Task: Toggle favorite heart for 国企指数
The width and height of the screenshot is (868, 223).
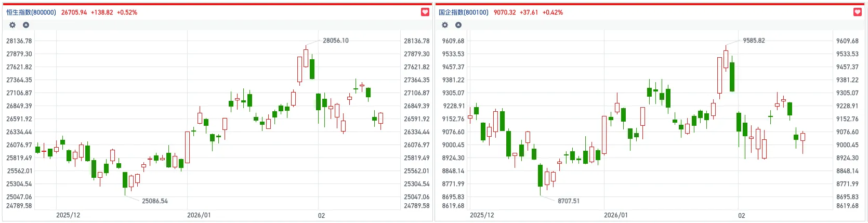Action: click(x=858, y=12)
